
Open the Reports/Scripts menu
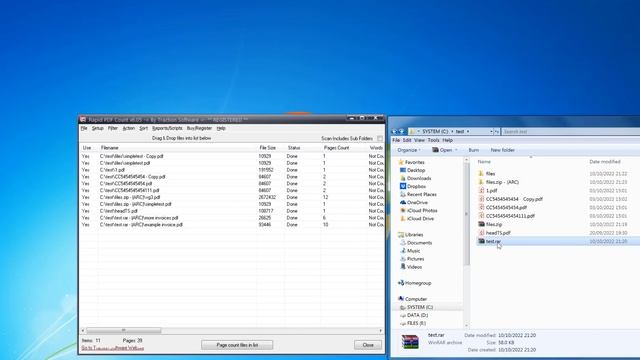click(x=167, y=128)
